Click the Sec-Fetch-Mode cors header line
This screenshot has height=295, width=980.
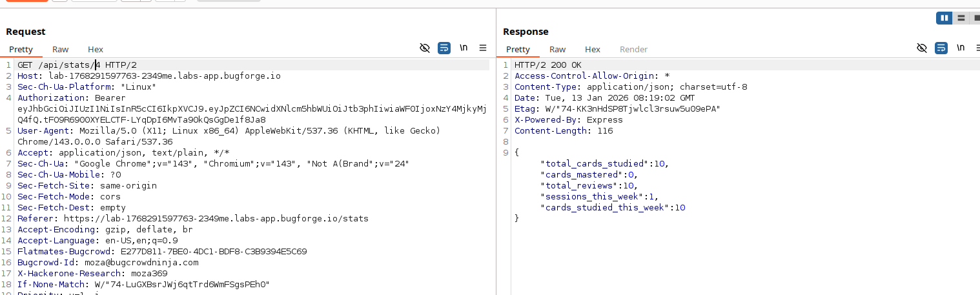[69, 197]
